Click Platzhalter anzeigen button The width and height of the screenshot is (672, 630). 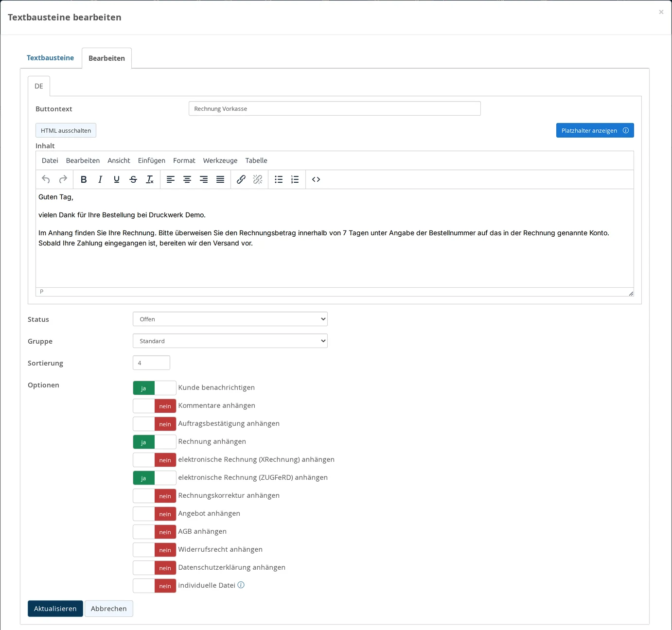point(595,130)
